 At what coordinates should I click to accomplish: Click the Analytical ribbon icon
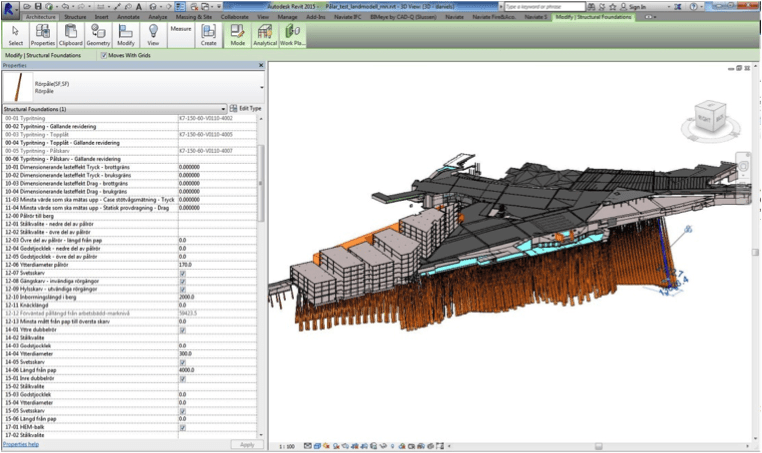click(265, 32)
